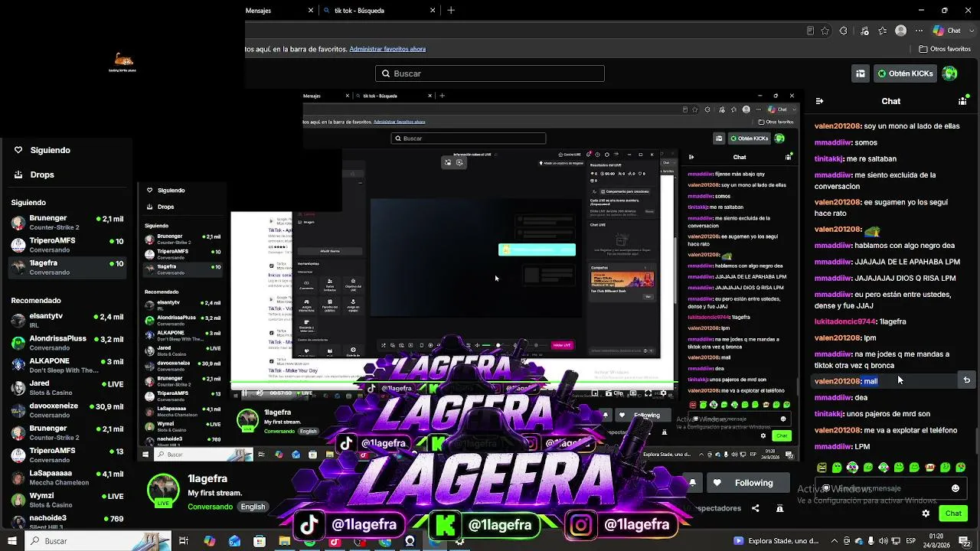Viewport: 980px width, 551px height.
Task: Open the Kick profile avatar menu
Action: [950, 73]
